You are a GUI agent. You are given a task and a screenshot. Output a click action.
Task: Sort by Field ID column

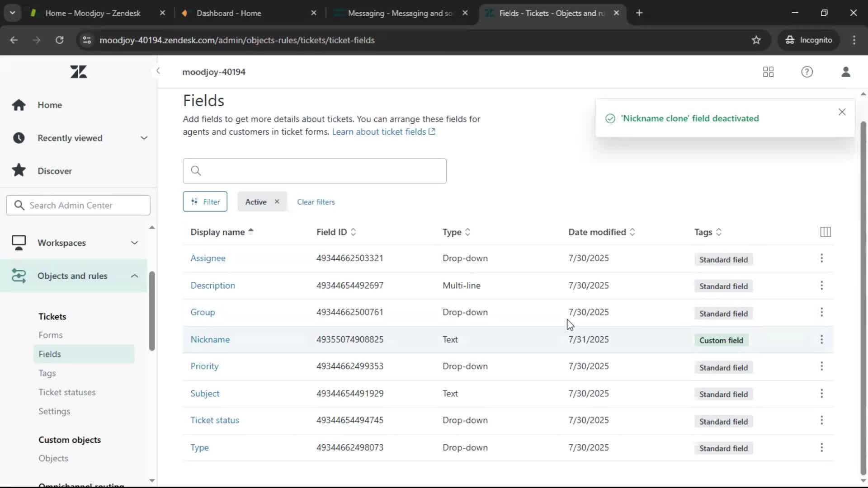[x=336, y=232]
